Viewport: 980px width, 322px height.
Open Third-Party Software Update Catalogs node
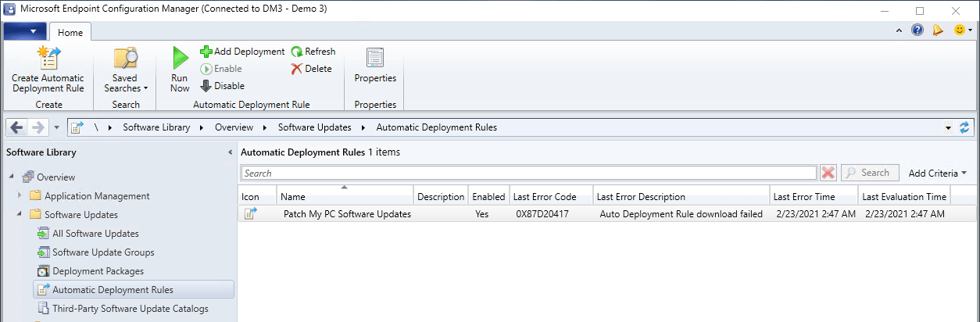[130, 309]
